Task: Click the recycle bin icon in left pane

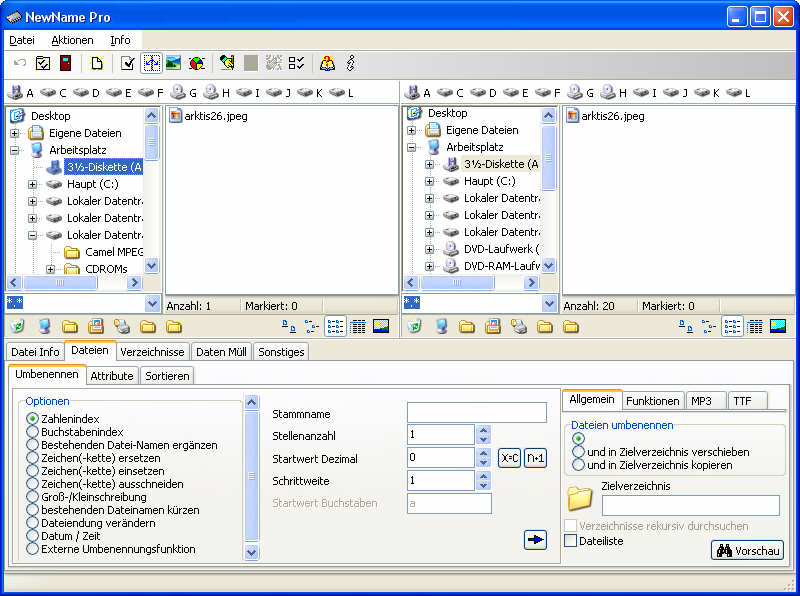Action: click(17, 326)
